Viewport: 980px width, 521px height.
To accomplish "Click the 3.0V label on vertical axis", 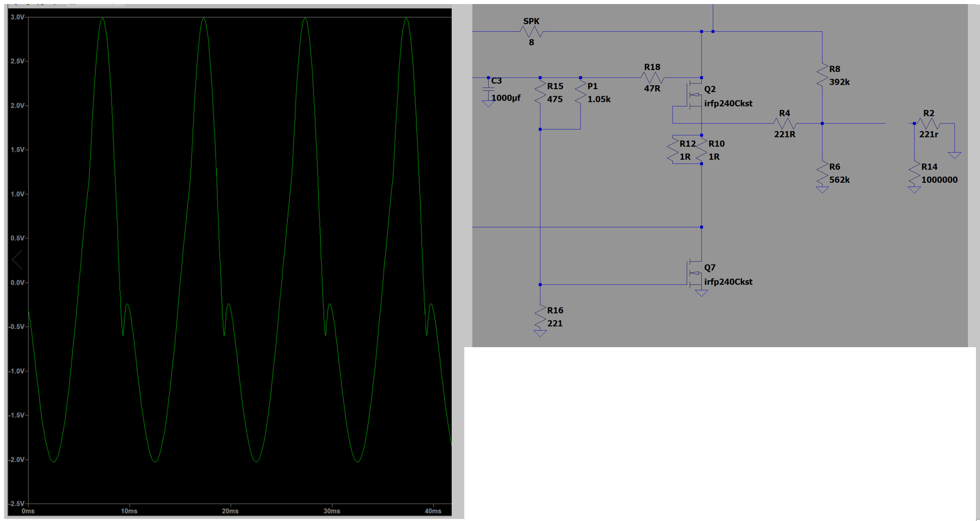I will pyautogui.click(x=17, y=17).
